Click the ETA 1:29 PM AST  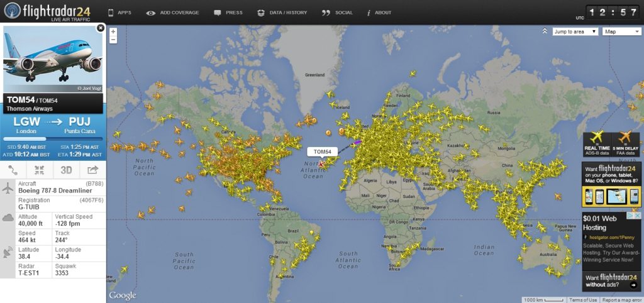80,155
